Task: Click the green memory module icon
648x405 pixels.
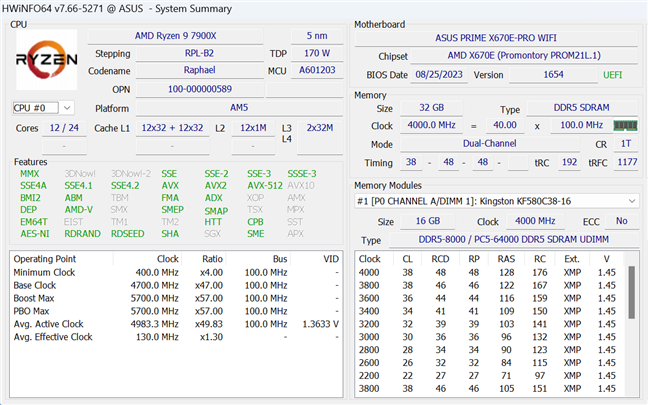Action: click(625, 125)
